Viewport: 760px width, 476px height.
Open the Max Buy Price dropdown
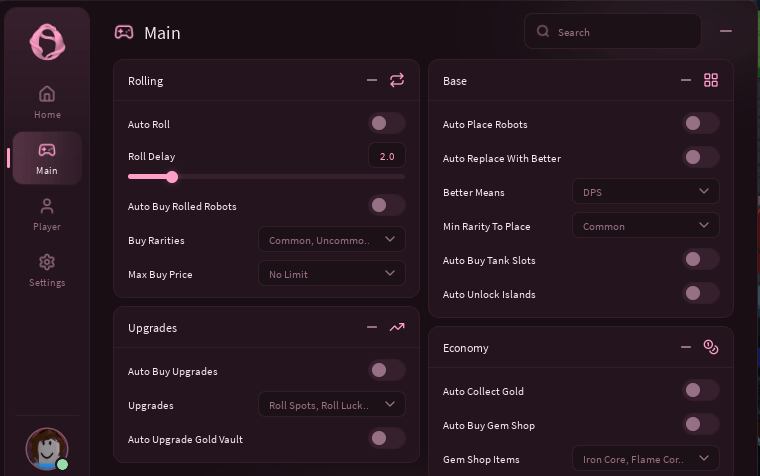click(x=332, y=273)
